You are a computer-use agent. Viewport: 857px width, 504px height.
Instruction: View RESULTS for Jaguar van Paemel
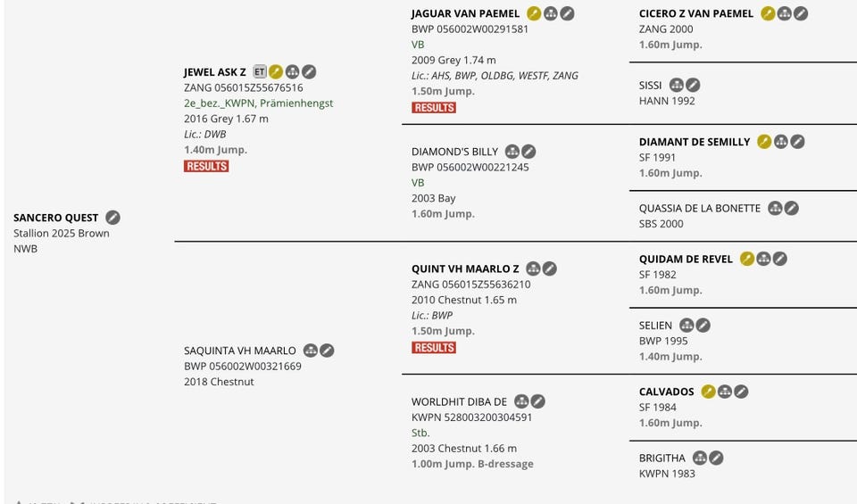tap(434, 107)
